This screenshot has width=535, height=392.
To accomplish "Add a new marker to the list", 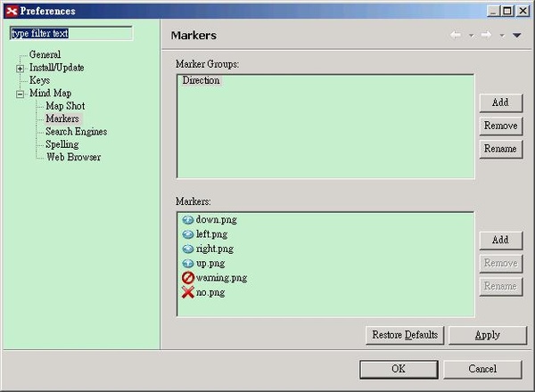I will [x=500, y=241].
